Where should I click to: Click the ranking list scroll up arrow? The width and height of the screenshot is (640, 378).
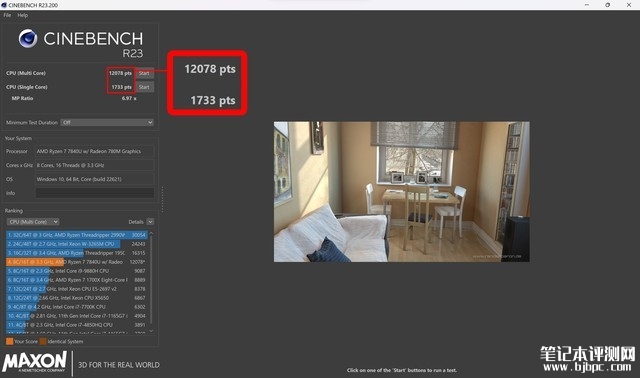click(x=151, y=233)
